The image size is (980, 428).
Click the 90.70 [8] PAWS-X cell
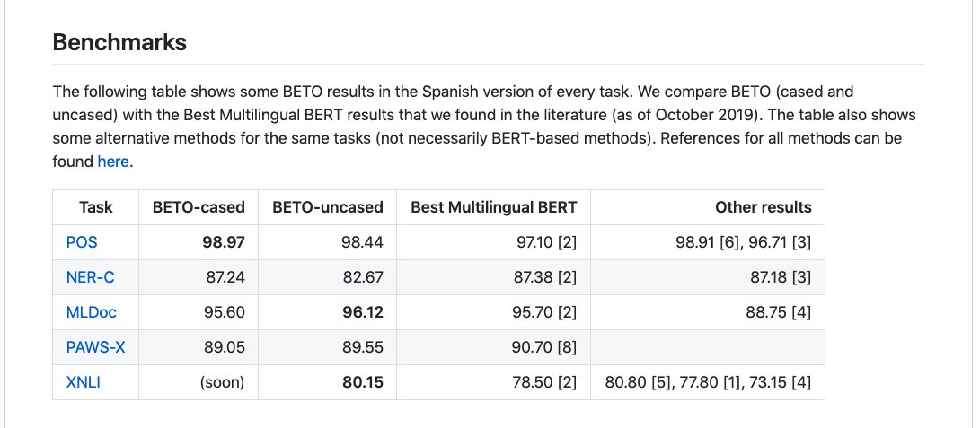point(494,347)
